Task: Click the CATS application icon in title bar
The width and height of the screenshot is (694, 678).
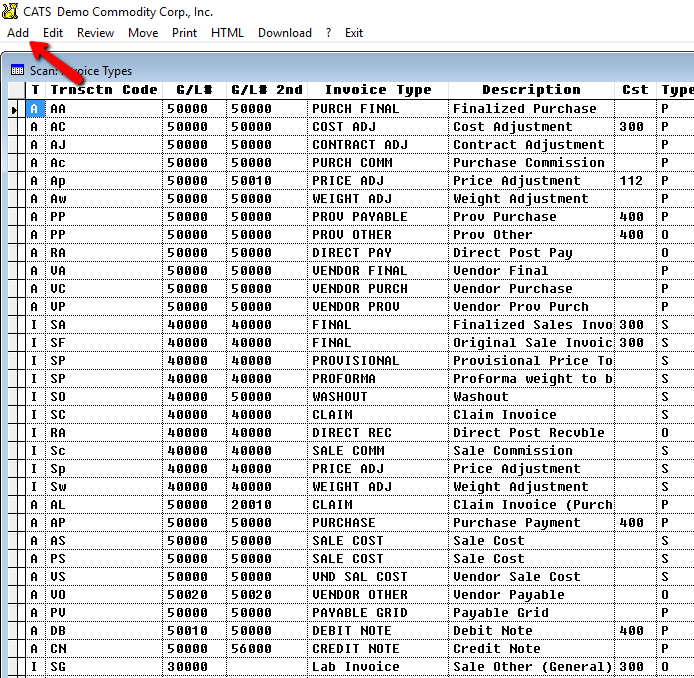Action: [x=10, y=11]
